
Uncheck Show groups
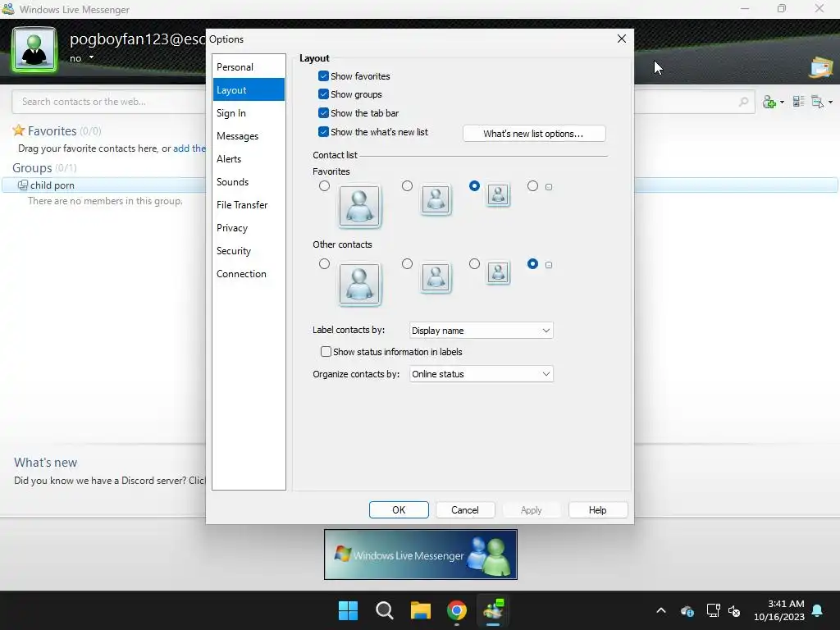point(323,94)
